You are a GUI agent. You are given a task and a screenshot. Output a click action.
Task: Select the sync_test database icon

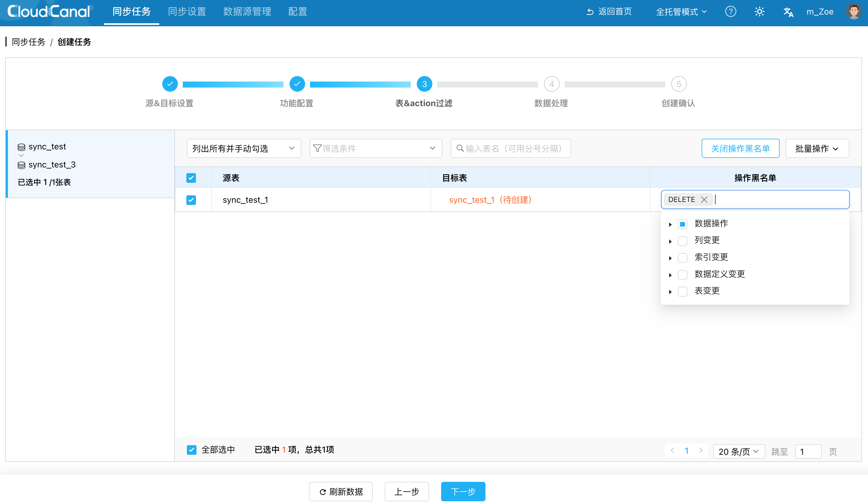pyautogui.click(x=21, y=147)
